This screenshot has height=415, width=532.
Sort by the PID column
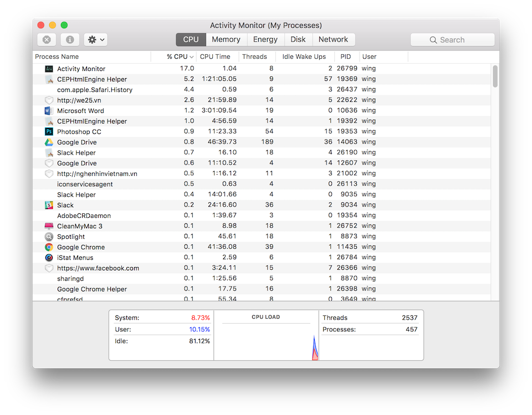click(346, 57)
